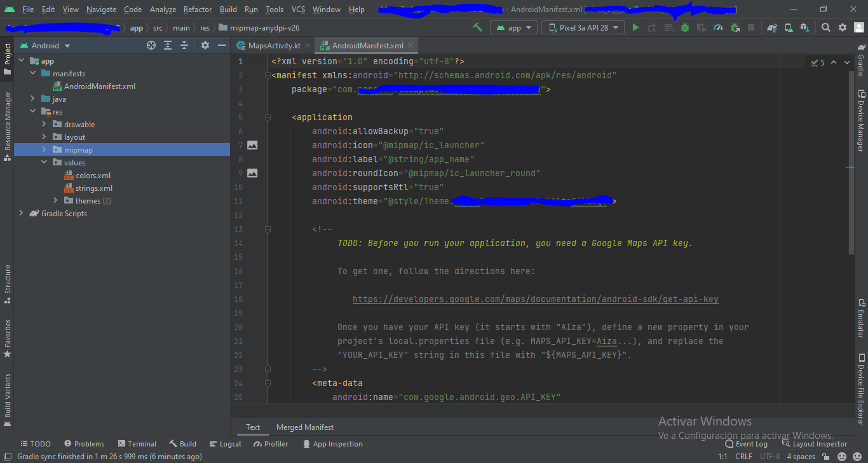
Task: Click the inspections widget showing 5
Action: coord(817,62)
